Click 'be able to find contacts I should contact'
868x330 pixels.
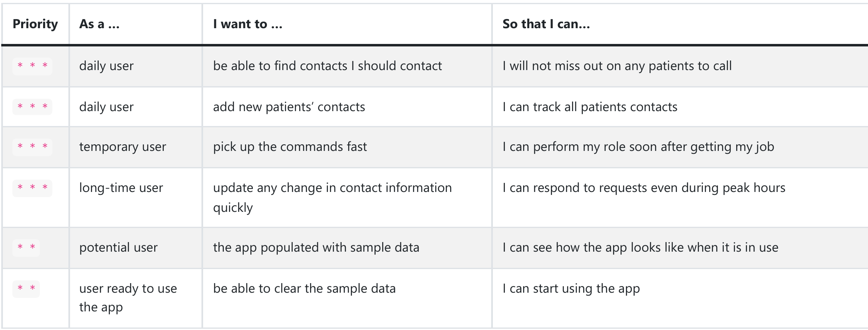point(327,66)
